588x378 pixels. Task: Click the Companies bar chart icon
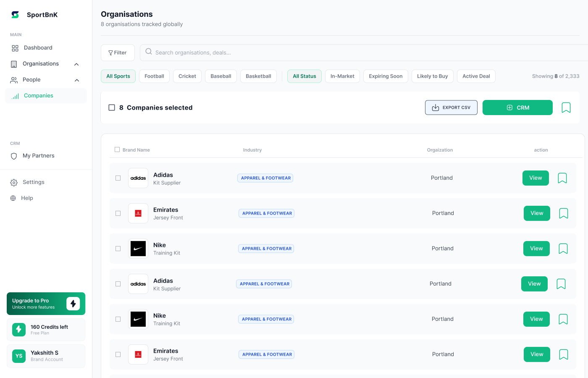pyautogui.click(x=16, y=96)
